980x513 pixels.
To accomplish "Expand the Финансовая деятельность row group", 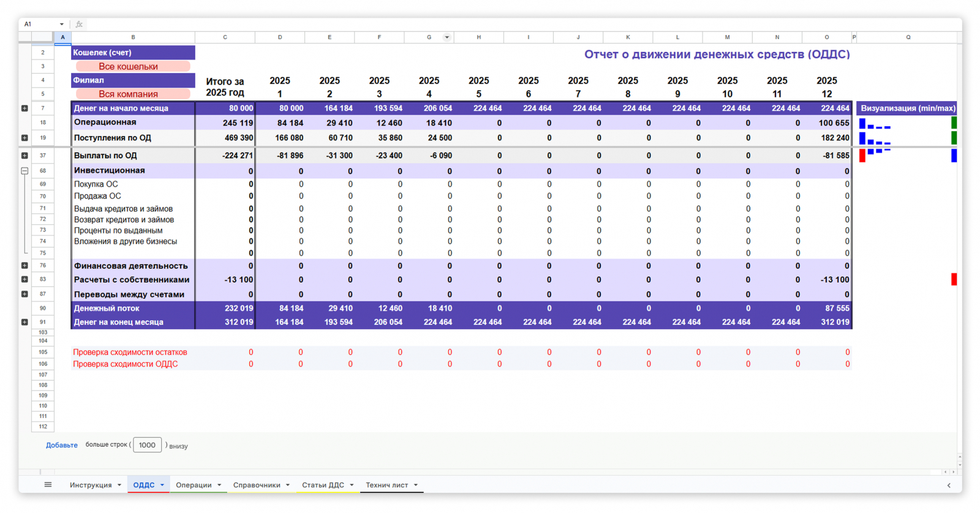I will pos(24,266).
